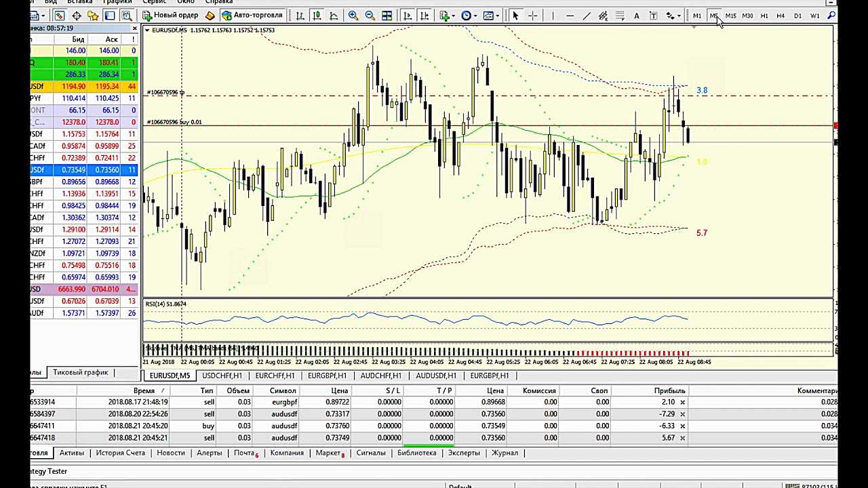Switch timeframe to M15
Viewport: 868px width, 488px height.
point(731,16)
